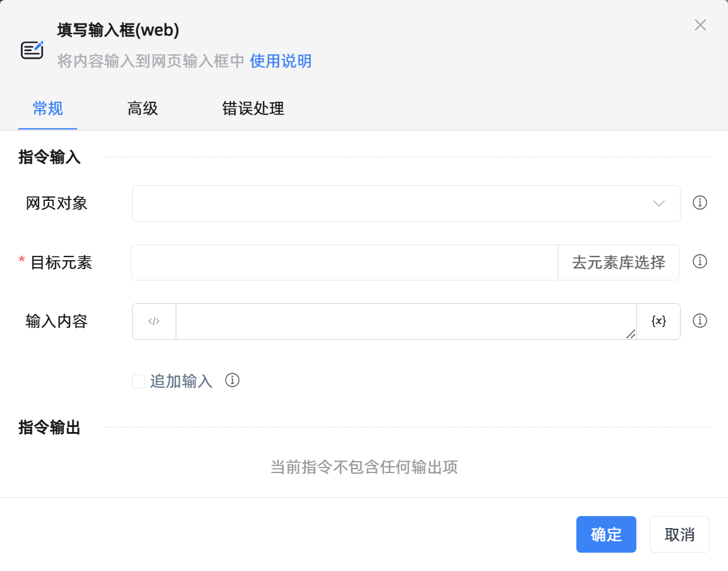Click info icon beside 网页对象 dropdown
Screen dimensions: 728x571
click(x=699, y=203)
